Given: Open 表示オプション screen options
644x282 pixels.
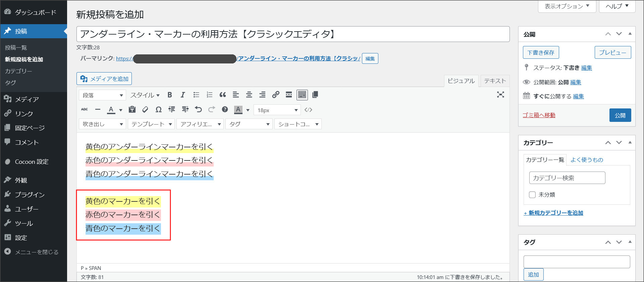Looking at the screenshot, I should point(567,6).
